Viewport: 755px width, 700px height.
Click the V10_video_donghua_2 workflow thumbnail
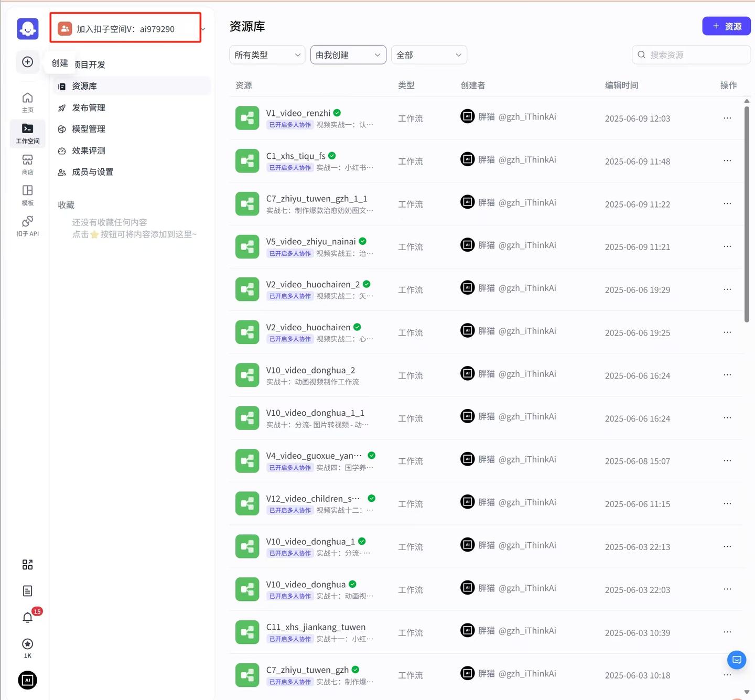point(247,375)
